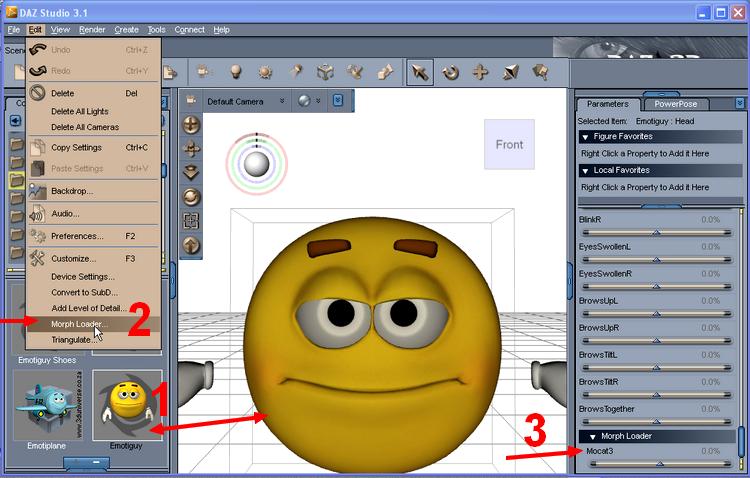Click the camera icon in viewport header
750x478 pixels.
point(190,100)
